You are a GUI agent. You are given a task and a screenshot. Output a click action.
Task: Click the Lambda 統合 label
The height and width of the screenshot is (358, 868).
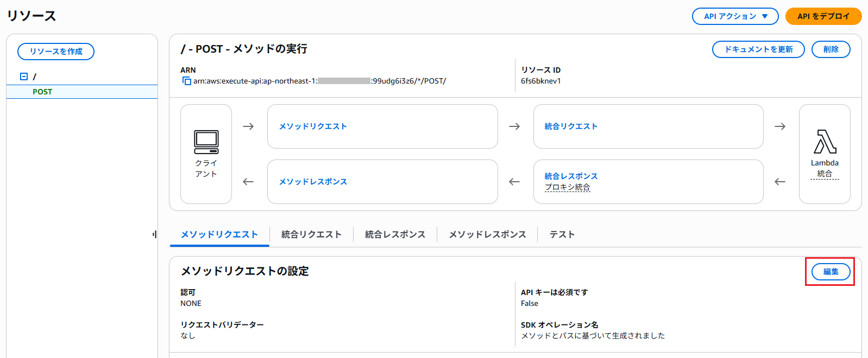pyautogui.click(x=825, y=168)
